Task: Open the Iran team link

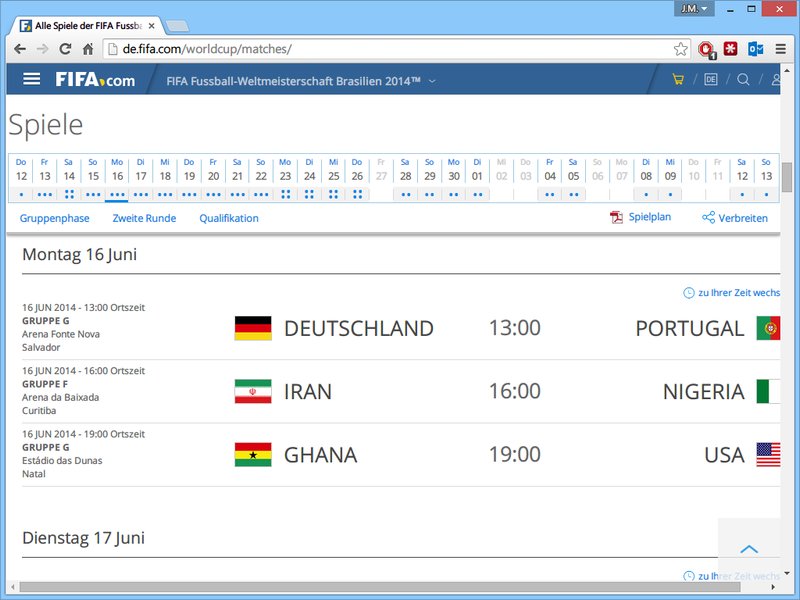Action: 308,391
